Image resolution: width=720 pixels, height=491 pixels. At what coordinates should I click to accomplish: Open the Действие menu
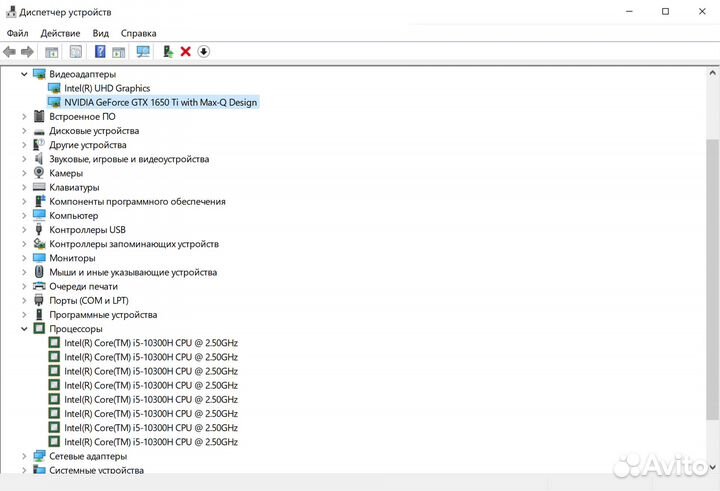tap(60, 33)
